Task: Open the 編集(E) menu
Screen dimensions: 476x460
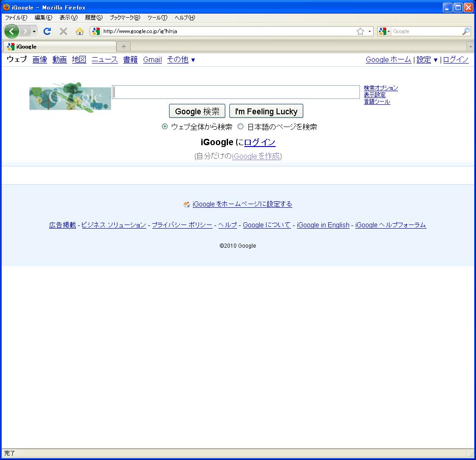Action: (x=44, y=18)
